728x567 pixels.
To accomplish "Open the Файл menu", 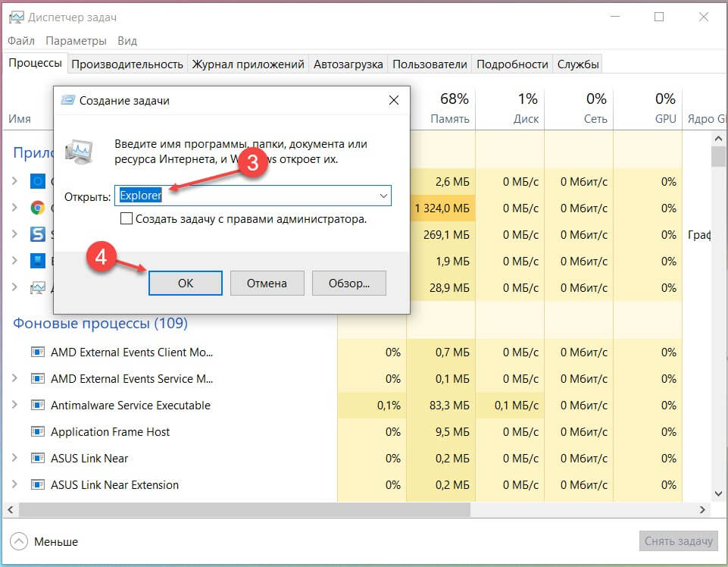I will point(21,41).
